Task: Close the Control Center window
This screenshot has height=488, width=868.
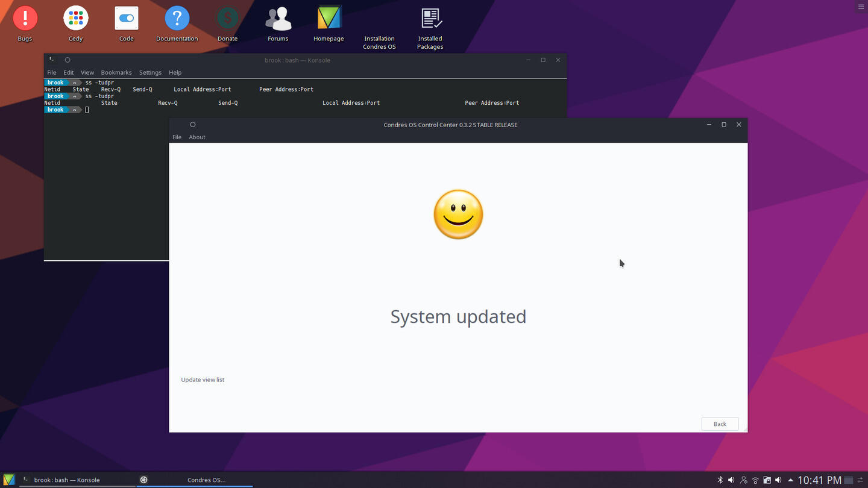Action: coord(739,124)
